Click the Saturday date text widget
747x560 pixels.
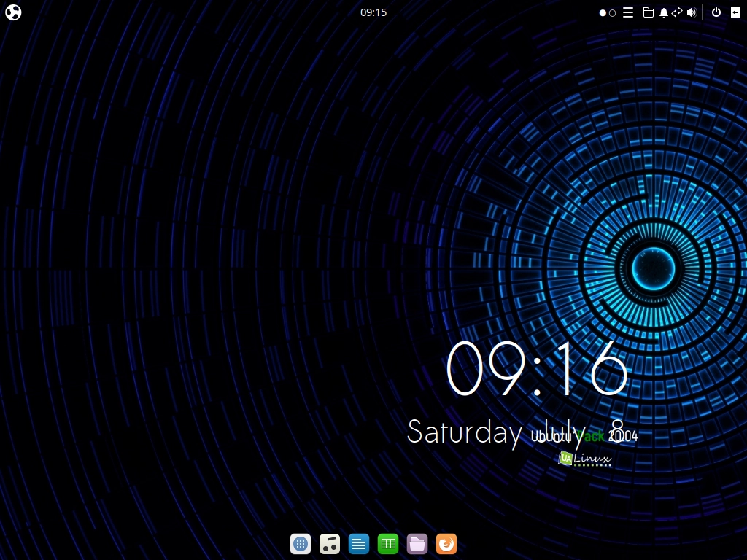[516, 433]
